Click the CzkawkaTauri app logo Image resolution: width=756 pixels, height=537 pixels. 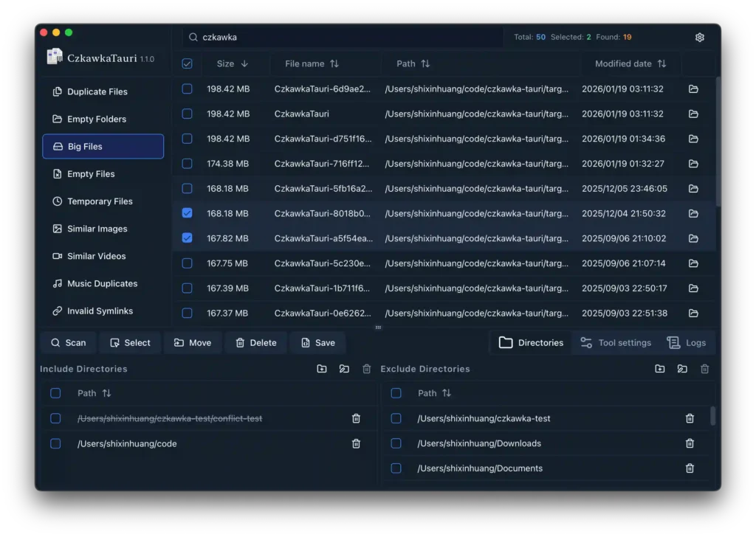click(55, 56)
